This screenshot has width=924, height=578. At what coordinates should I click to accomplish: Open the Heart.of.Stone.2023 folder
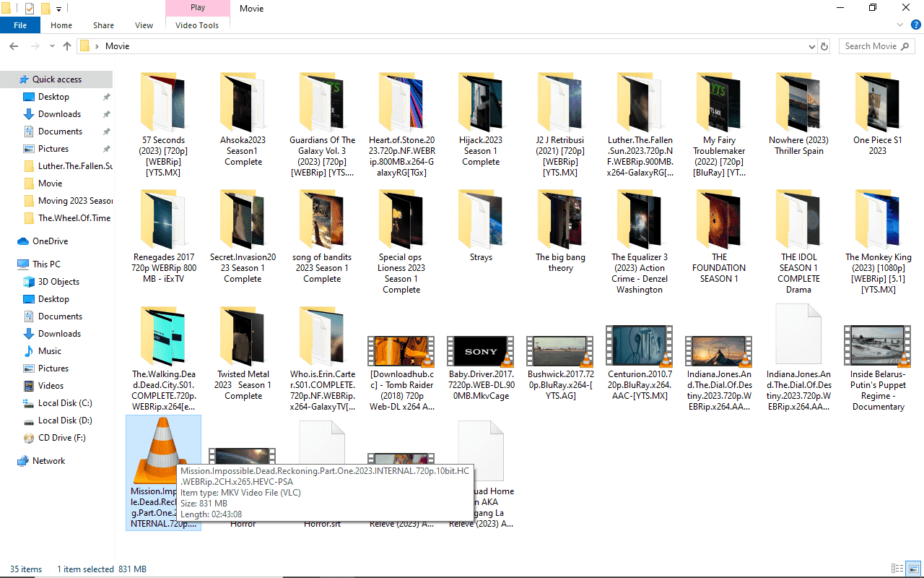coord(401,123)
